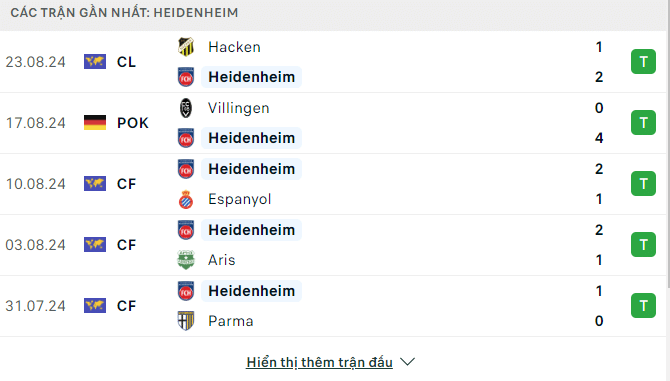The height and width of the screenshot is (381, 670).
Task: Click the Aris club crest icon
Action: coord(186,260)
